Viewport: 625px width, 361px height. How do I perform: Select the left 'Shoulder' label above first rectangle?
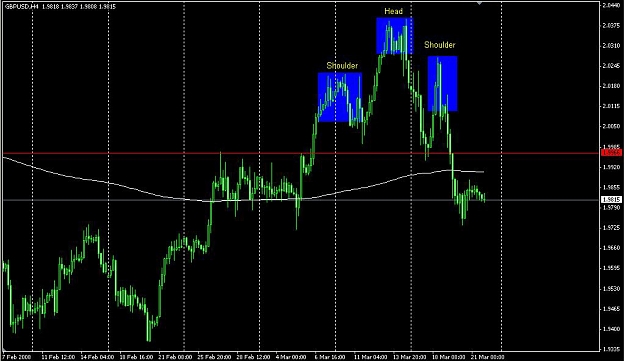342,65
